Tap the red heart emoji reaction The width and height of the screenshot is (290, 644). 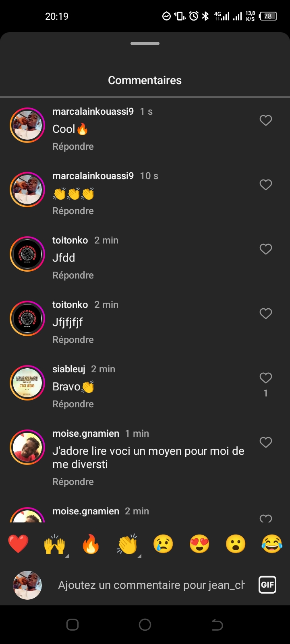coord(18,544)
